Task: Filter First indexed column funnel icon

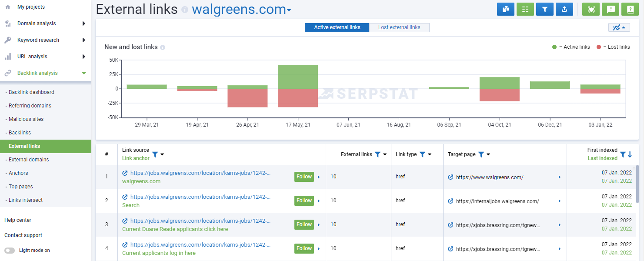Action: (623, 154)
